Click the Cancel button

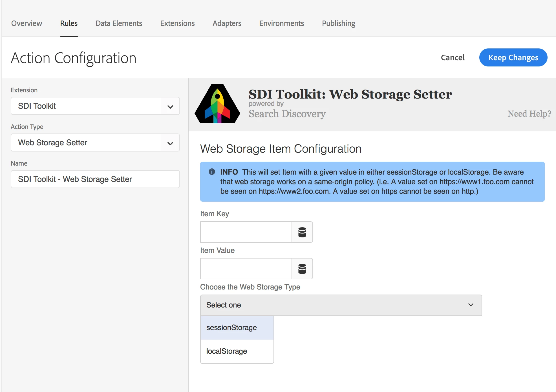click(x=452, y=57)
